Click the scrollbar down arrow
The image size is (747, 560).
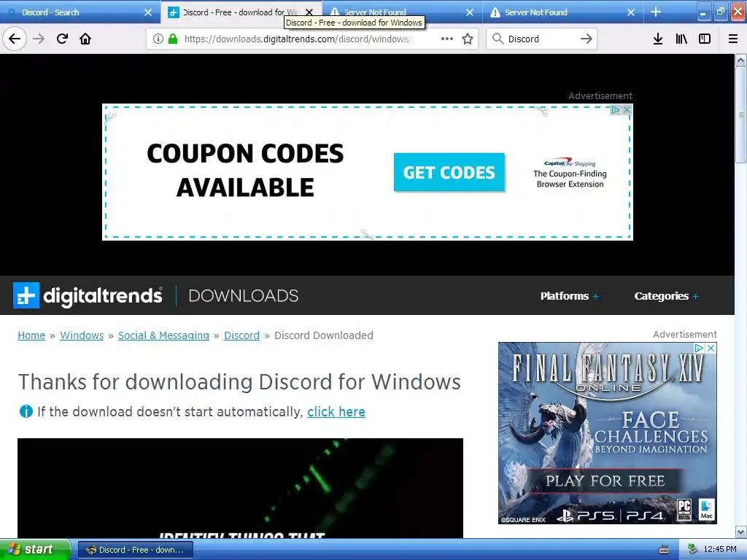(741, 532)
